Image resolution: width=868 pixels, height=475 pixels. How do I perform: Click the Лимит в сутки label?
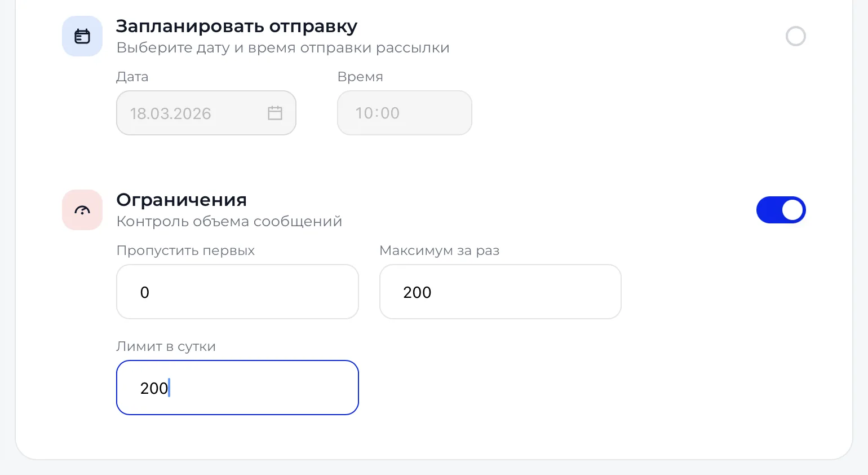tap(166, 346)
